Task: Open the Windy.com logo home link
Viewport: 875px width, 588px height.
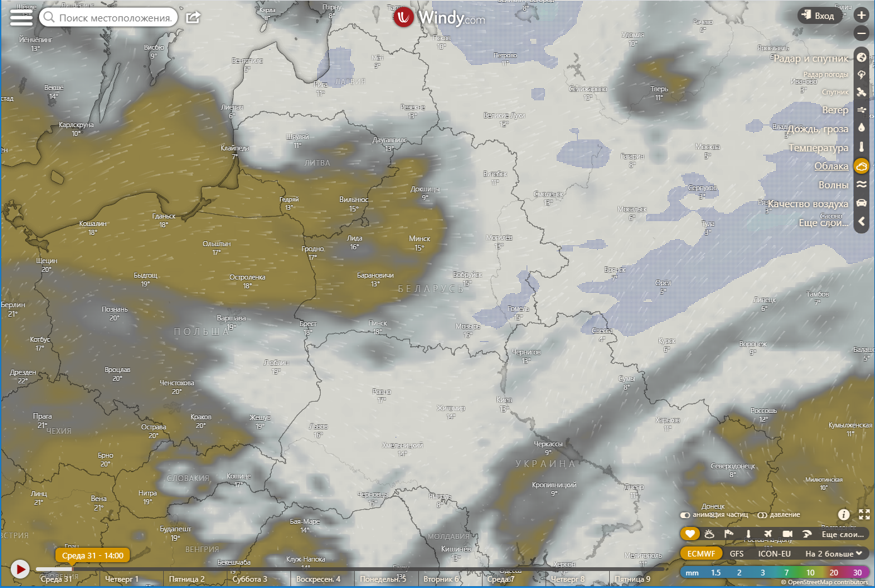Action: click(x=439, y=17)
